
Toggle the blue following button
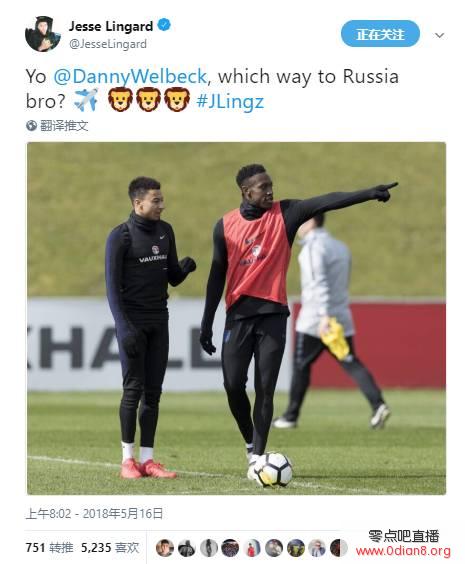tap(380, 34)
